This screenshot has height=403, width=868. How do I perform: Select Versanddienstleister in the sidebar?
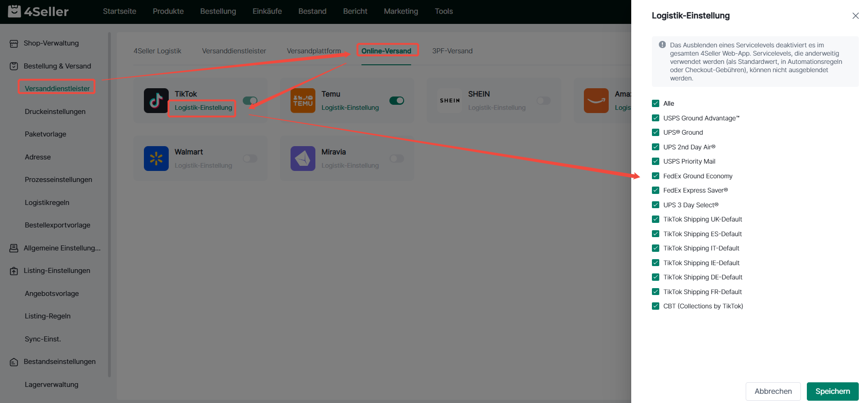[57, 89]
